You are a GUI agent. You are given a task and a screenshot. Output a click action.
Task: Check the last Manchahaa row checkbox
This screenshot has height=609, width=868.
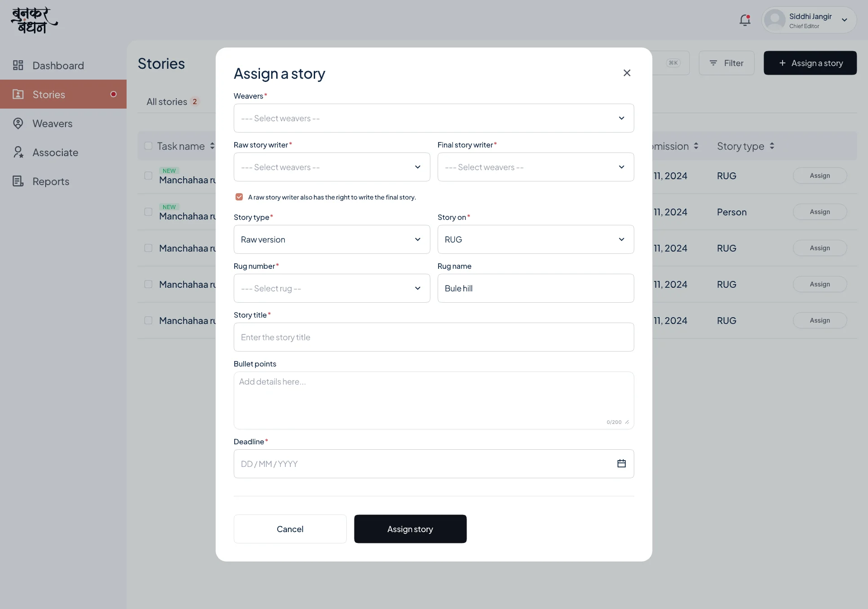pyautogui.click(x=148, y=320)
